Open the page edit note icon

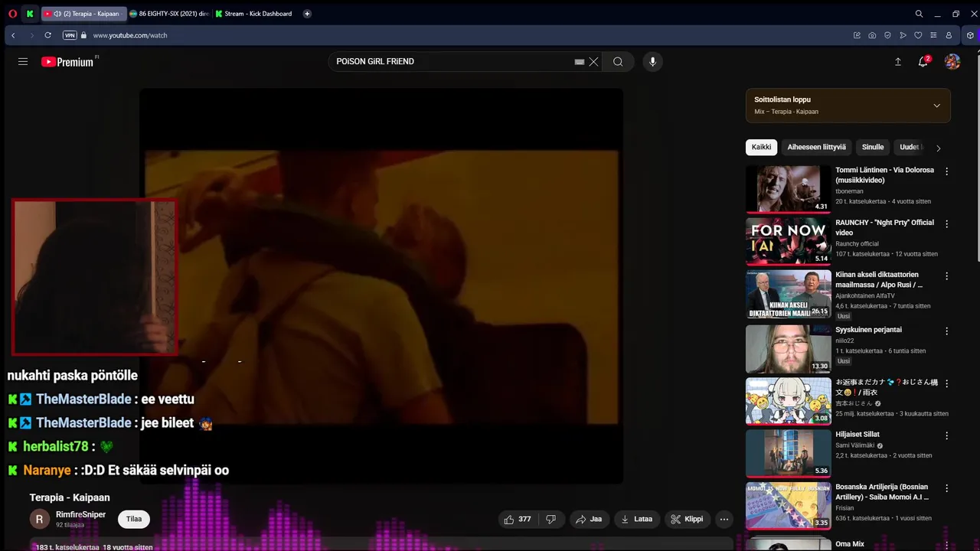(857, 35)
